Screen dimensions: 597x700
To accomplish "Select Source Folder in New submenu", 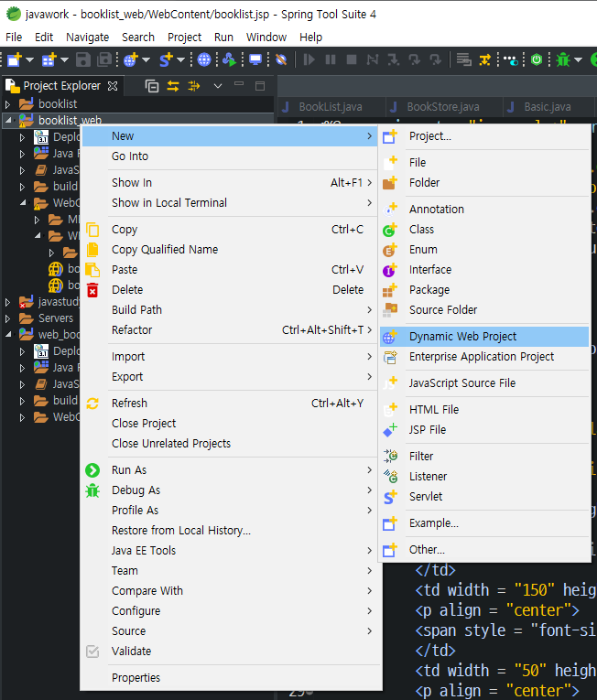I will (x=484, y=310).
